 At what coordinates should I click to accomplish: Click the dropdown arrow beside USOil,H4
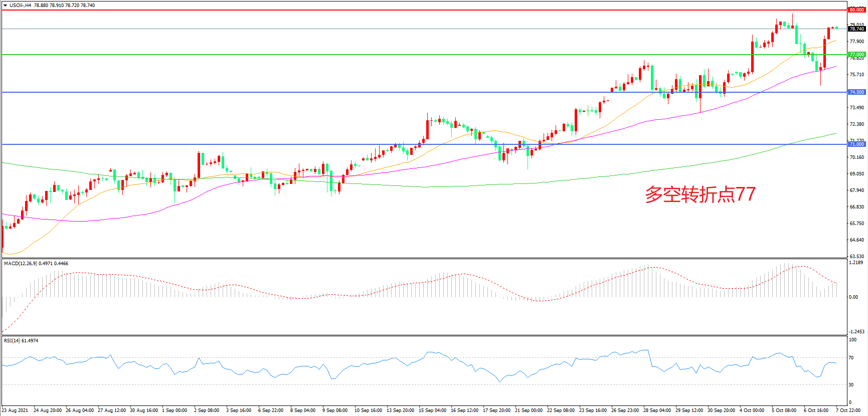pos(5,6)
